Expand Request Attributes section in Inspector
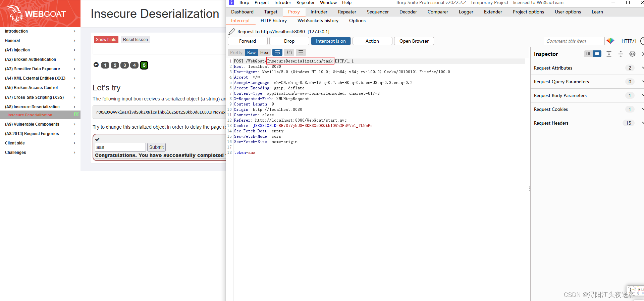This screenshot has height=301, width=644. (x=587, y=68)
